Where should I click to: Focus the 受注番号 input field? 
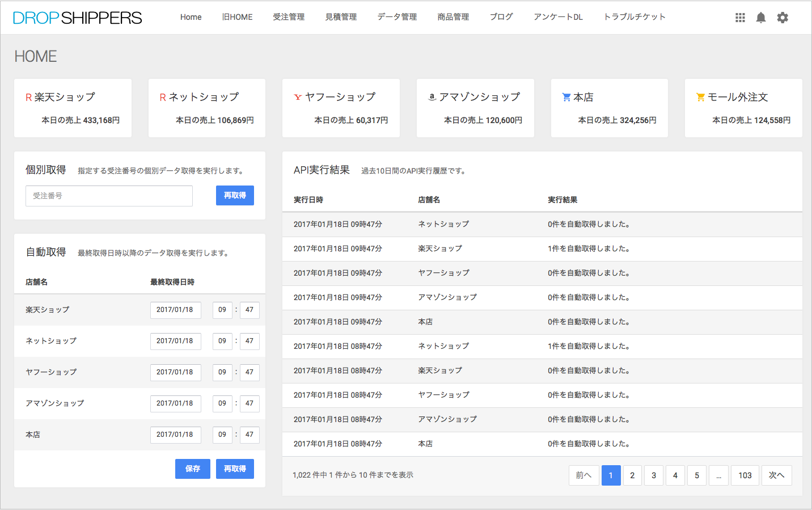(109, 196)
